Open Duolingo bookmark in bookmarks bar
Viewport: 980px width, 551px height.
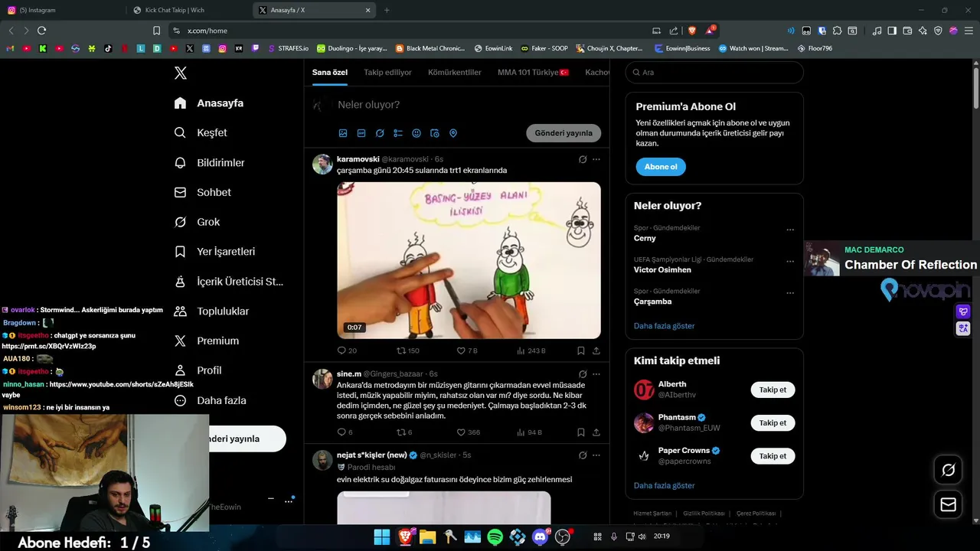[351, 48]
